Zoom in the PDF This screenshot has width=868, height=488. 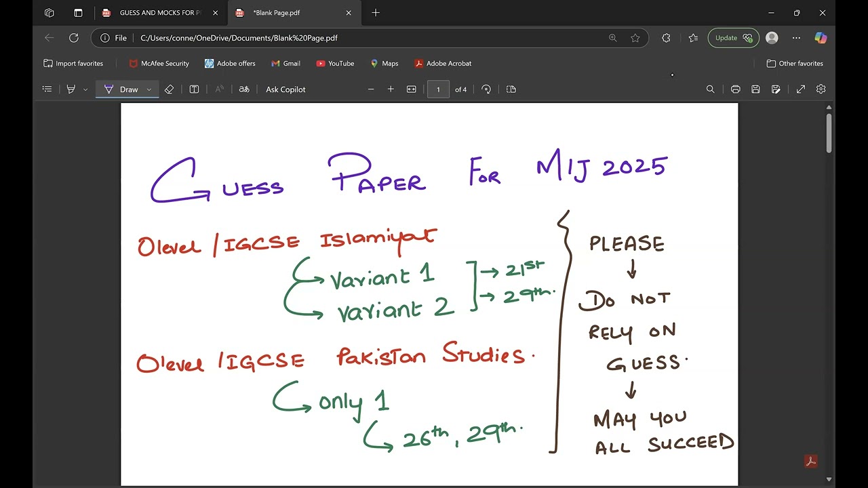(x=391, y=89)
